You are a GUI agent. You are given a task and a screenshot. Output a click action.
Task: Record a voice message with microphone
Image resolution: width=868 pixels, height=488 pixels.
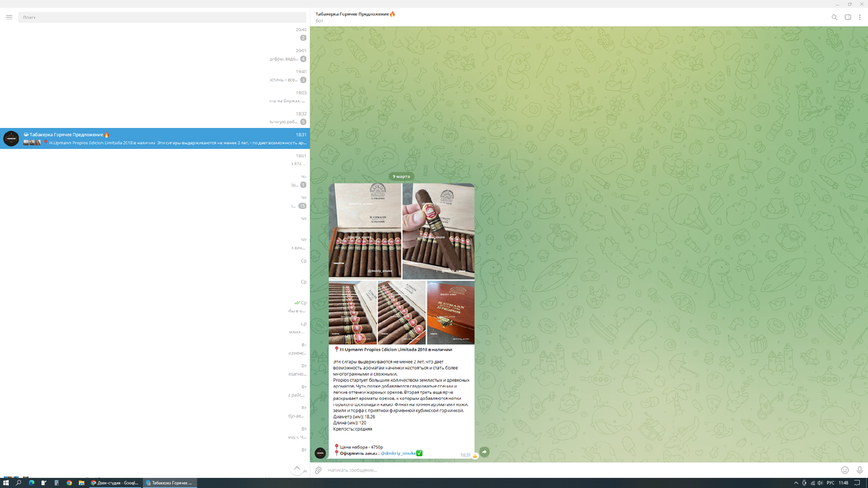tap(859, 470)
